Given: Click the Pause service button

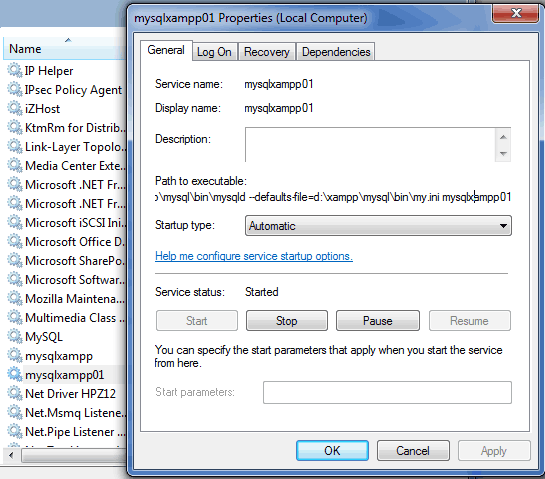Looking at the screenshot, I should [378, 320].
